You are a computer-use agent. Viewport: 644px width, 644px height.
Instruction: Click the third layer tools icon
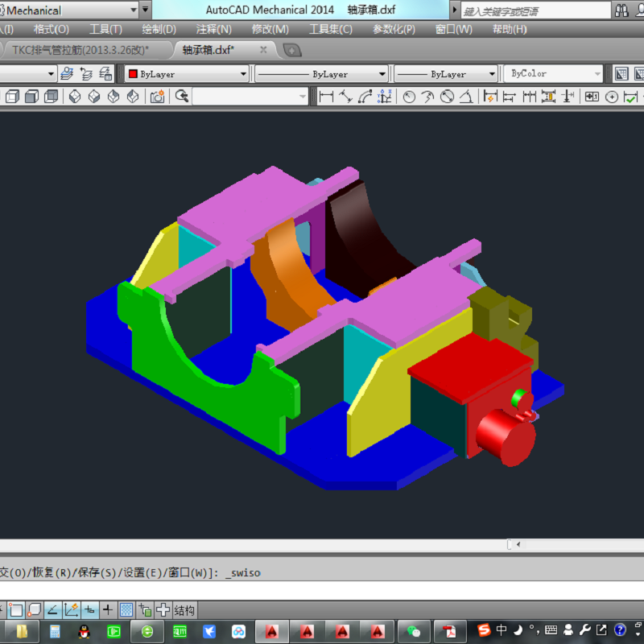[105, 74]
